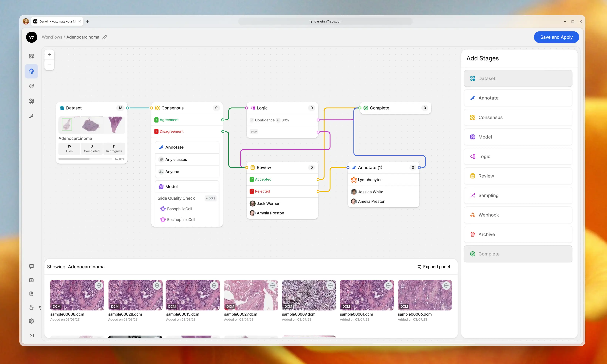Screen dimensions: 607x364
Task: Click the pencil edit icon beside Adenocarcinoma title
Action: pos(105,37)
